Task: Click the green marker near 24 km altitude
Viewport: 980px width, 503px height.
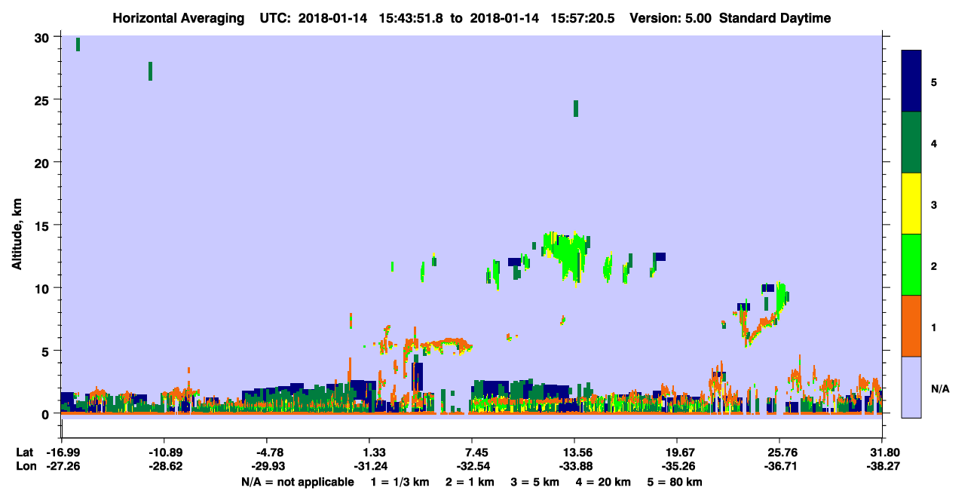Action: (x=576, y=109)
